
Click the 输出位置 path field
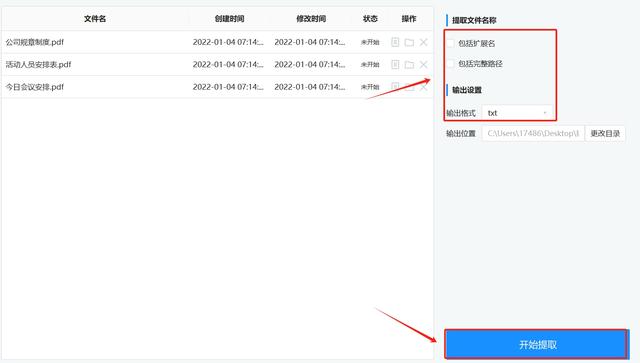(533, 134)
